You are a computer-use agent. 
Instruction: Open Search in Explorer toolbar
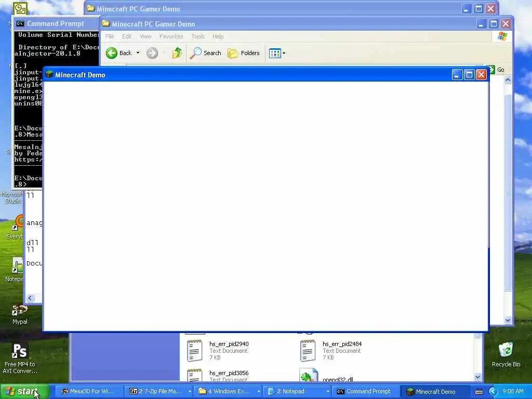205,53
